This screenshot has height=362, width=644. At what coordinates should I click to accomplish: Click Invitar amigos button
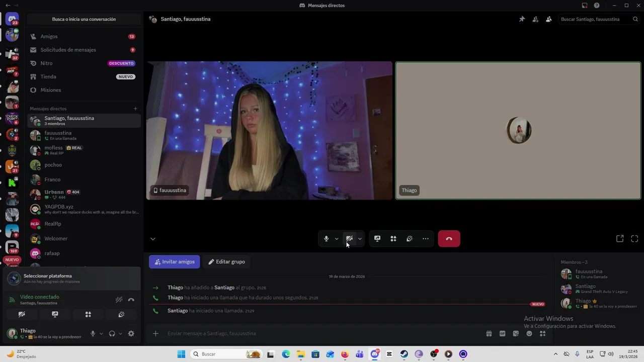point(175,262)
